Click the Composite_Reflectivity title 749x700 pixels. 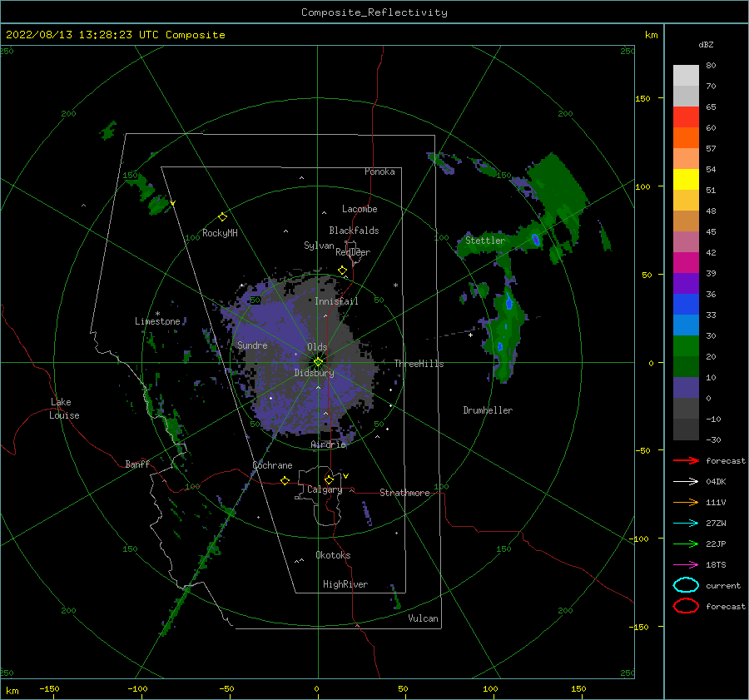click(x=374, y=12)
